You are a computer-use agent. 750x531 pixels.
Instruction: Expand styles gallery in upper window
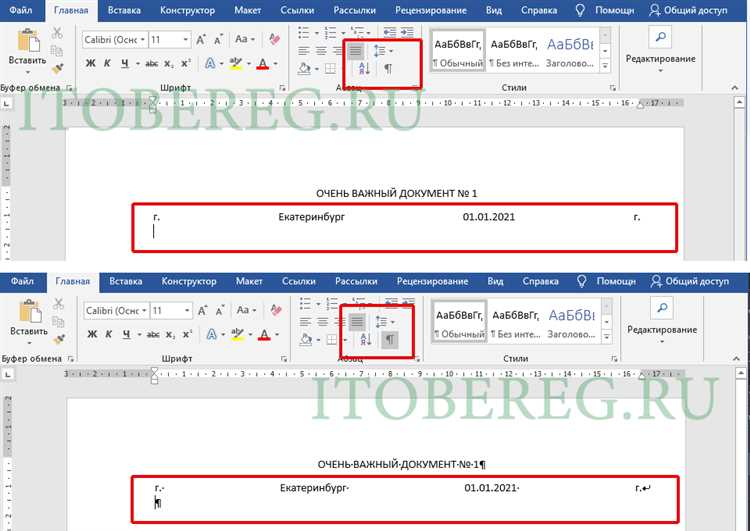(605, 66)
